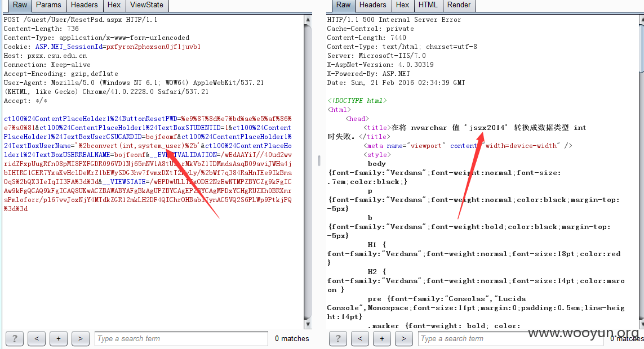Click the Content-Type: text/html response header

[402, 47]
